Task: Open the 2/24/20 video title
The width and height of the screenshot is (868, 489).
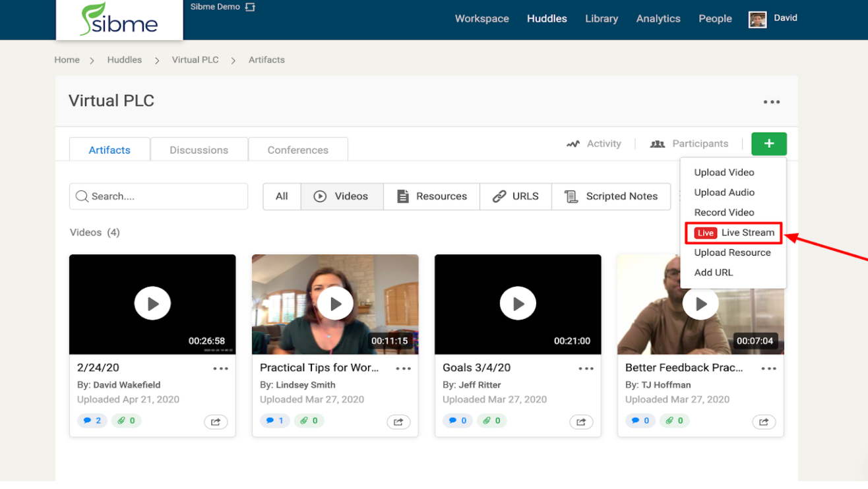Action: point(98,368)
